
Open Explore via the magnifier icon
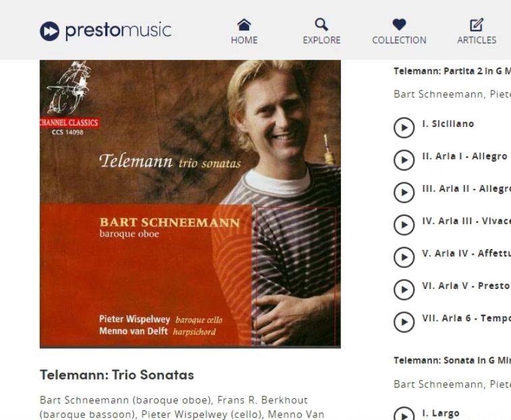321,24
